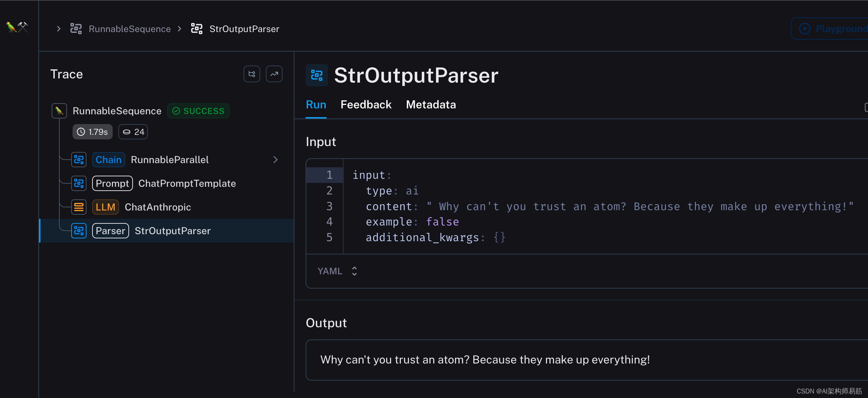Expand the leading breadcrumb chevron
The image size is (868, 398).
click(x=59, y=29)
